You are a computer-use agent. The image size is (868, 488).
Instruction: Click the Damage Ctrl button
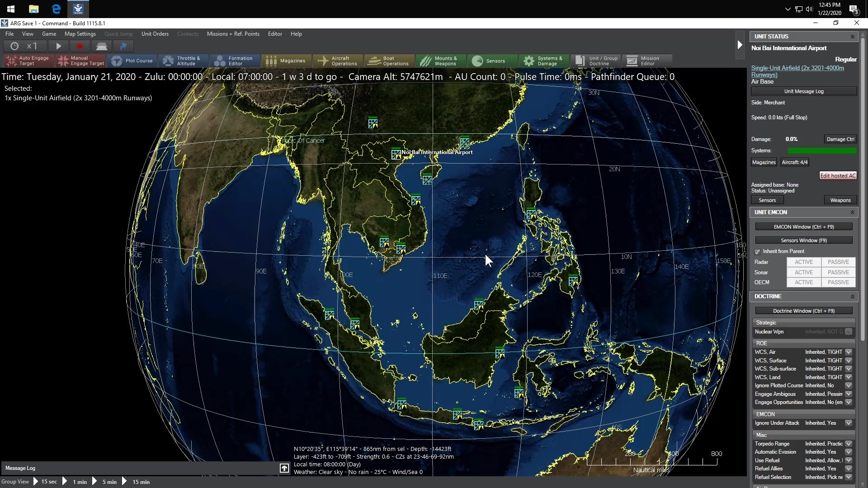click(x=840, y=139)
